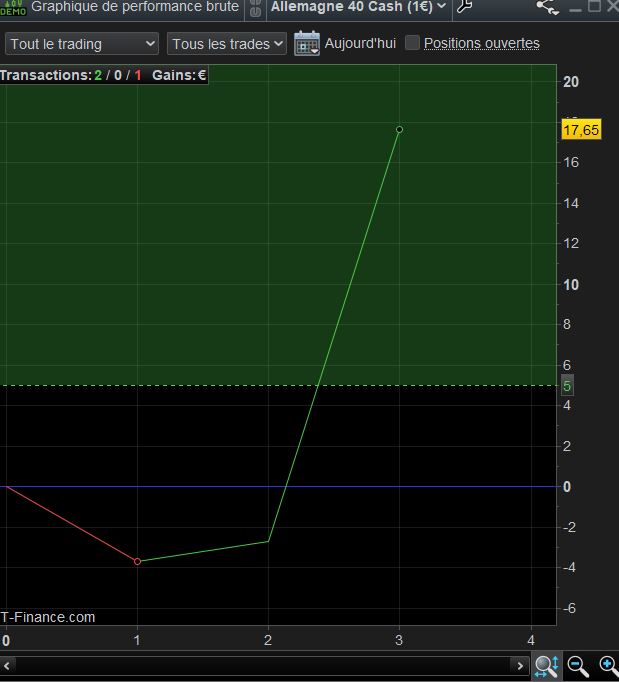
Task: Open the Tout le trading dropdown
Action: pos(82,43)
